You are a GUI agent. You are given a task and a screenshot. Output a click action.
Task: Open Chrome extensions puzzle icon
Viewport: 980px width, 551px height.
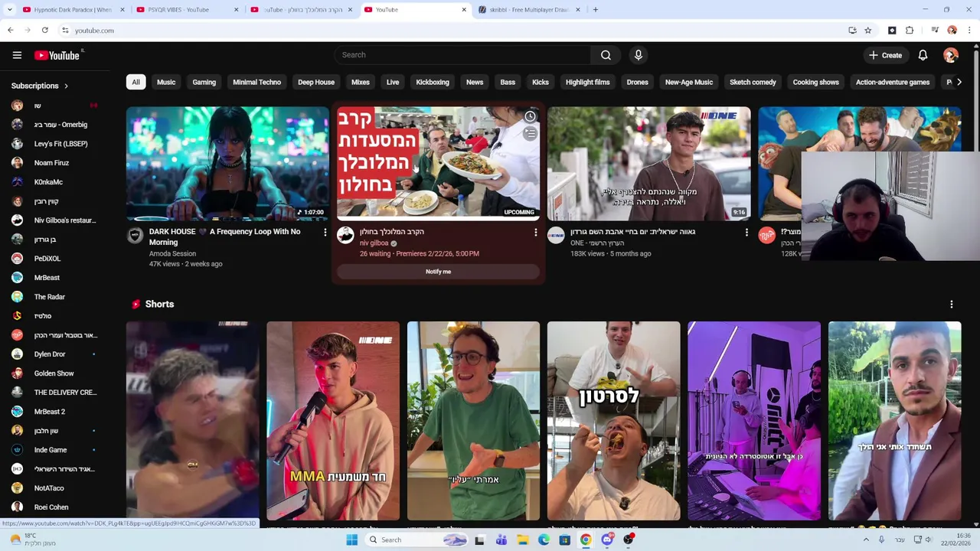[910, 31]
